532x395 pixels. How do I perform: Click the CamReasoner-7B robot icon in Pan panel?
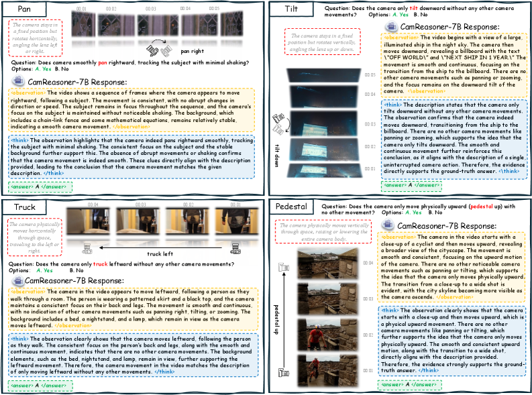tap(18, 81)
